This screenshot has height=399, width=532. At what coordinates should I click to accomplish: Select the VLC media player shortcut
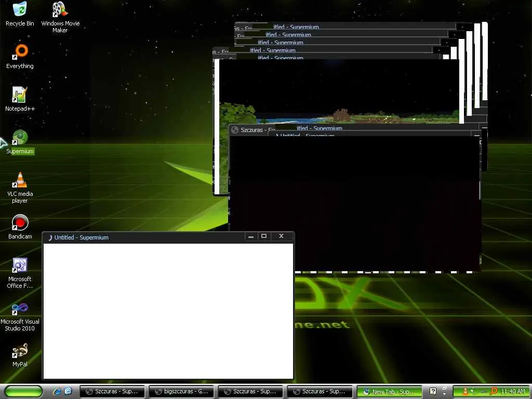[20, 188]
